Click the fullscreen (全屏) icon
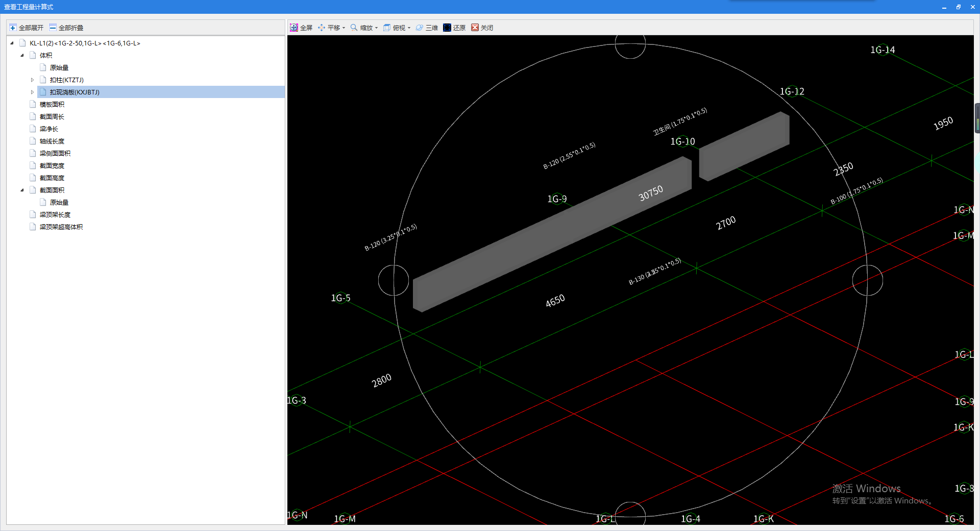Image resolution: width=980 pixels, height=531 pixels. [294, 28]
